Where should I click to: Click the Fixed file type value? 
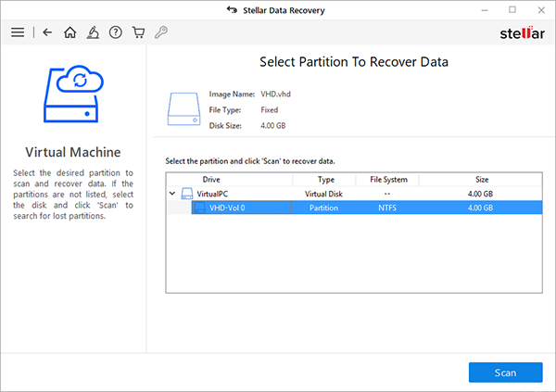(269, 110)
